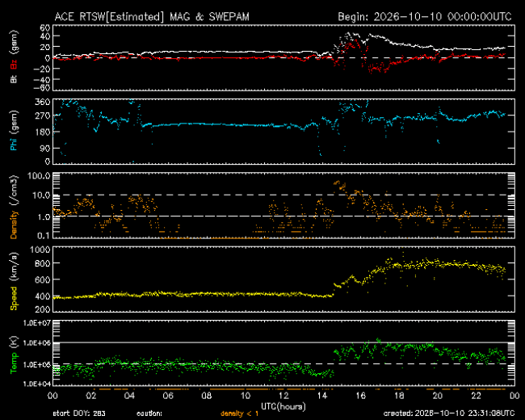Click the "-60" tick on the Bt Bz axis
Image resolution: width=525 pixels, height=420 pixels.
click(41, 88)
